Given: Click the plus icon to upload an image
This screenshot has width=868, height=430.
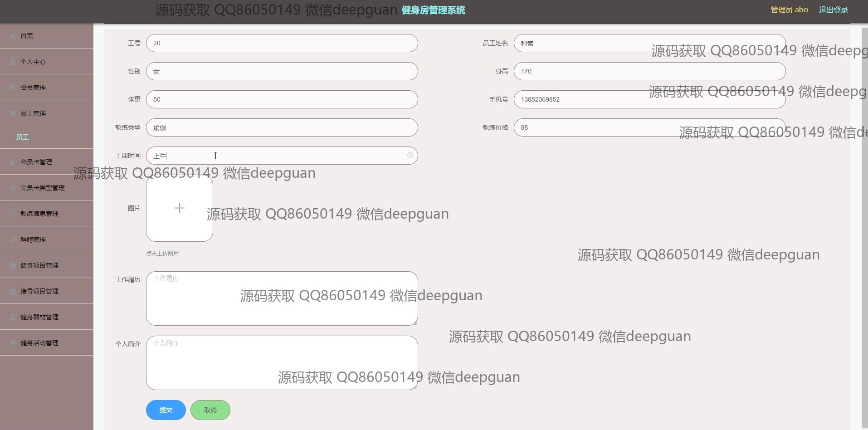Looking at the screenshot, I should tap(180, 208).
